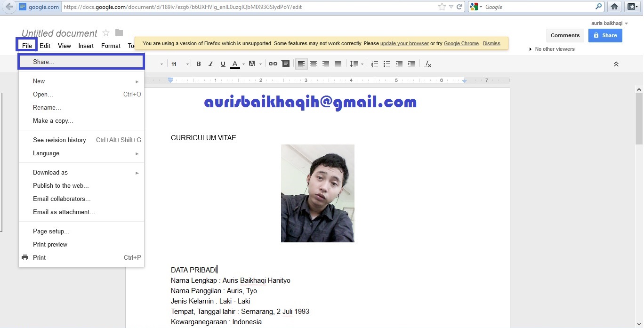Toggle italic formatting
This screenshot has width=644, height=328.
click(x=211, y=64)
